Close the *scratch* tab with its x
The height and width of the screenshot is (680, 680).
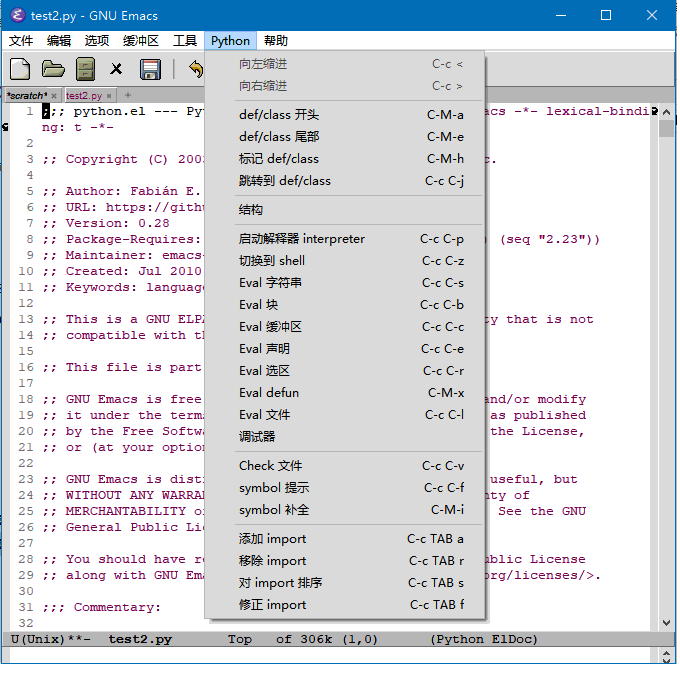tap(55, 96)
